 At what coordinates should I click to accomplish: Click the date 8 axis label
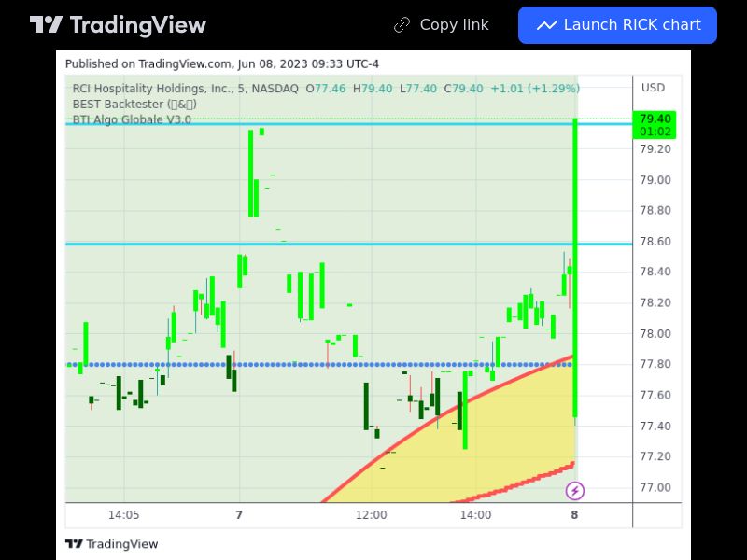tap(574, 515)
